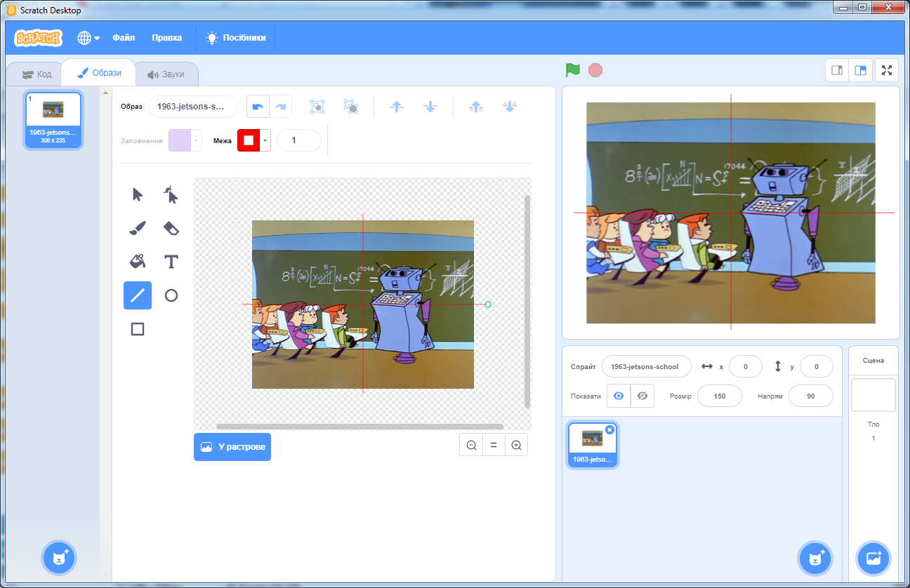This screenshot has height=588, width=910.
Task: Click the line endpoint handle on canvas
Action: point(488,304)
